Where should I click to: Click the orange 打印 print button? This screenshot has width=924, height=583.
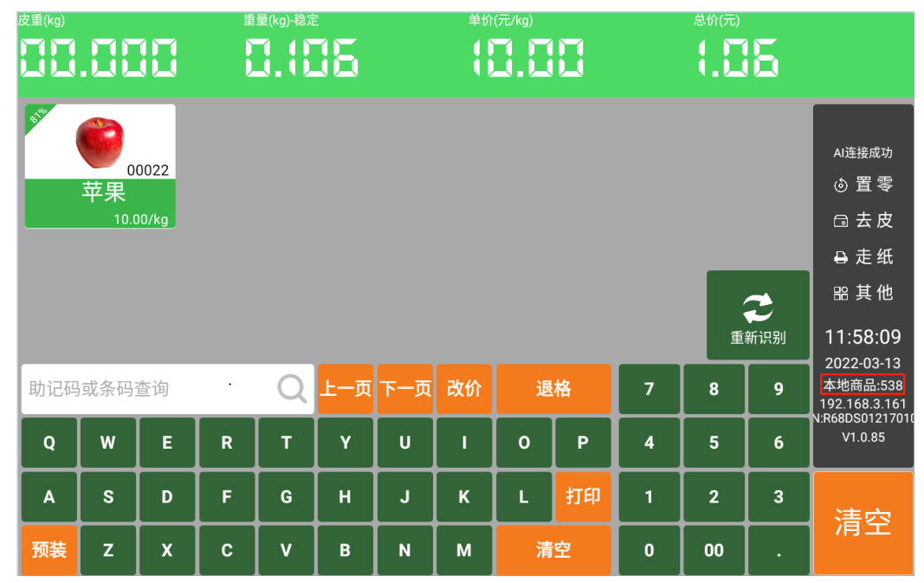pos(583,496)
